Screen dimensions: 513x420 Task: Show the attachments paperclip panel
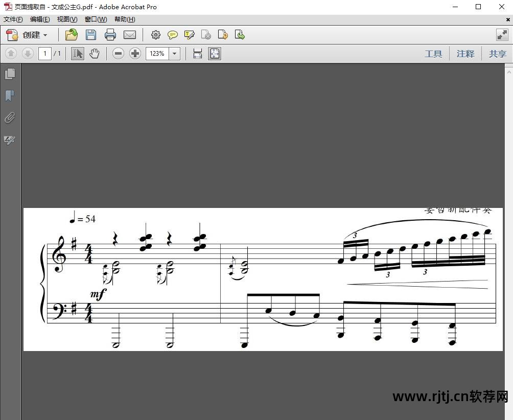tap(10, 118)
